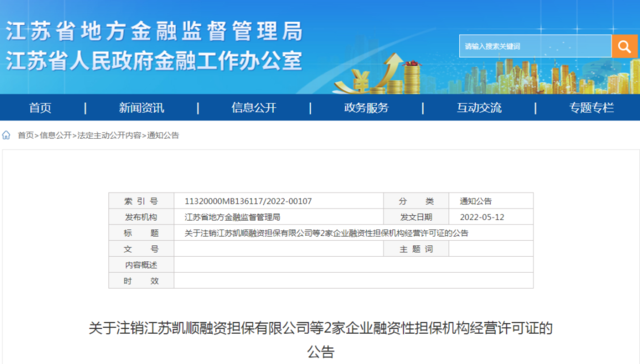This screenshot has width=640, height=364.
Task: Click 通知公告 breadcrumb link
Action: click(163, 135)
